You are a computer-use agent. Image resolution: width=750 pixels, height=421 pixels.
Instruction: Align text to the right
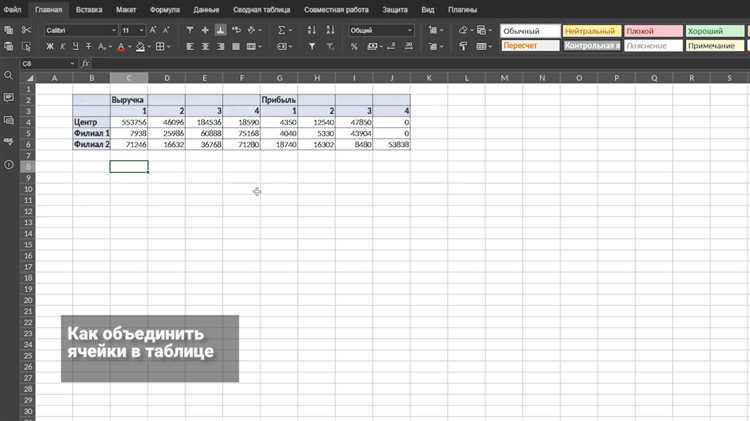coord(221,46)
